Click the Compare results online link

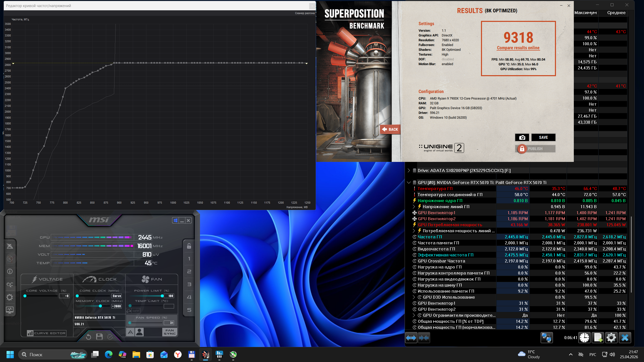(518, 48)
